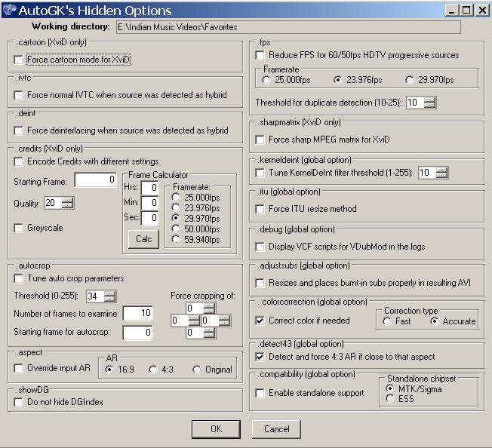Image resolution: width=492 pixels, height=448 pixels.
Task: Select ESS standalone chipset
Action: click(390, 399)
